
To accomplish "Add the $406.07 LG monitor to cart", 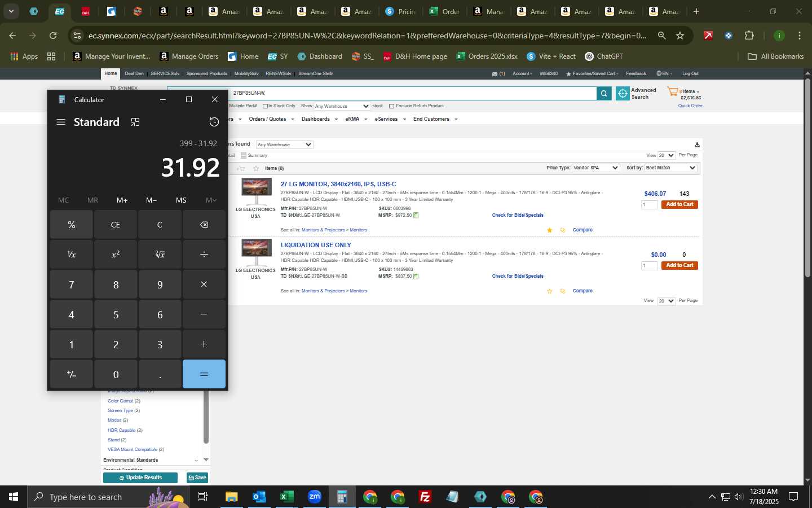I will point(679,204).
